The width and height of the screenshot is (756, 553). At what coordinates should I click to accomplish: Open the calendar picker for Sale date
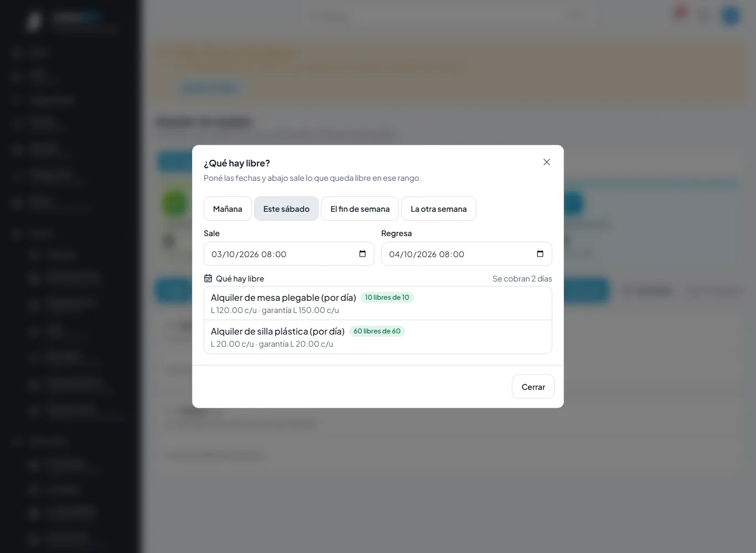pos(363,254)
